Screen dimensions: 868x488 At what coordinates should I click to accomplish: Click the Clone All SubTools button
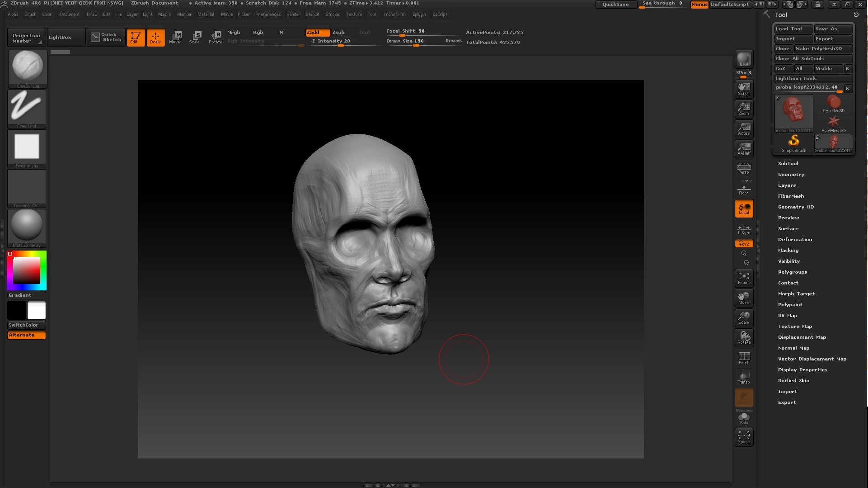click(x=813, y=59)
